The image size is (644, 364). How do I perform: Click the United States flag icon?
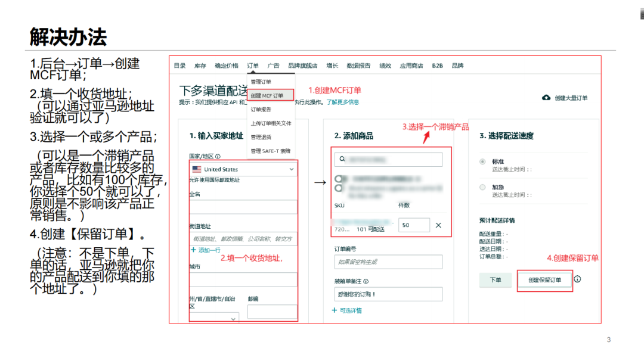click(197, 169)
